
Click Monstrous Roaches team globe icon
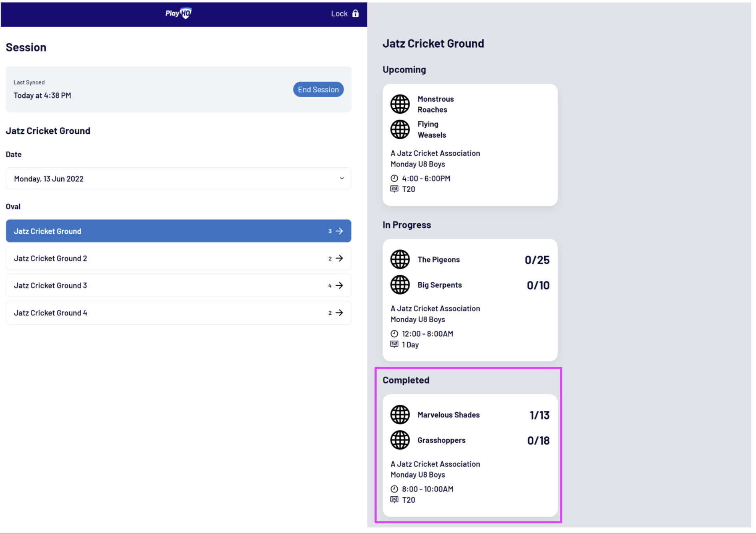[x=400, y=104]
